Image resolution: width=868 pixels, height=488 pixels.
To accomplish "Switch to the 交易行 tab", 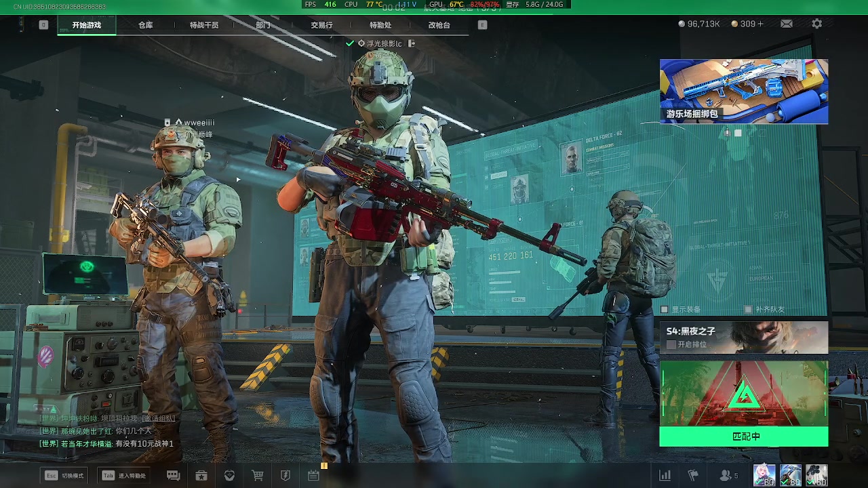I will point(321,25).
